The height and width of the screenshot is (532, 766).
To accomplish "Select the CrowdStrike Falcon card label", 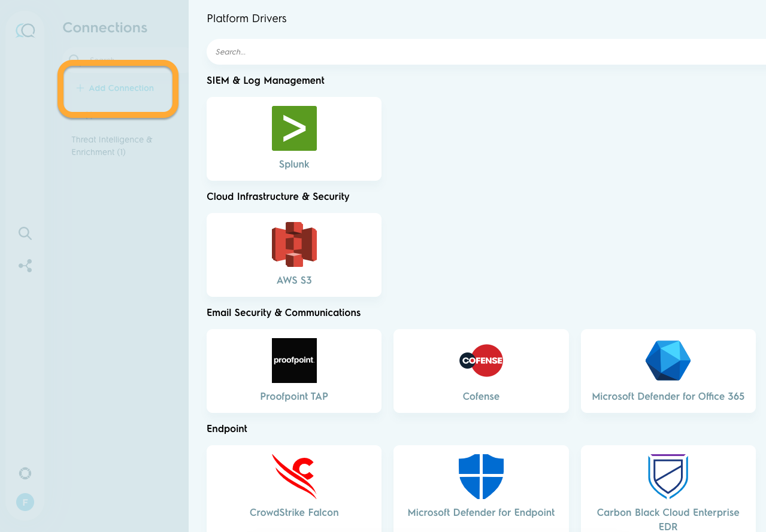I will 294,512.
